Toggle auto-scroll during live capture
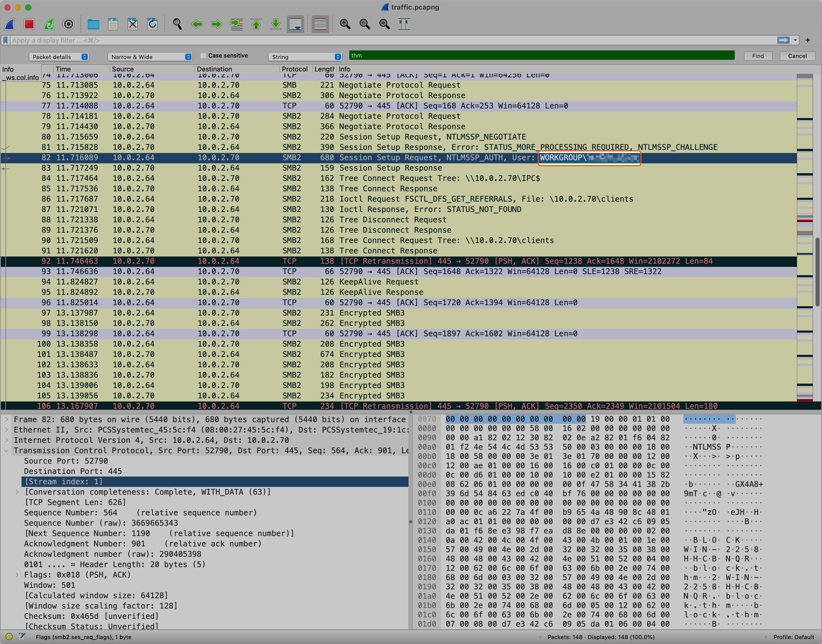The image size is (822, 644). click(295, 24)
